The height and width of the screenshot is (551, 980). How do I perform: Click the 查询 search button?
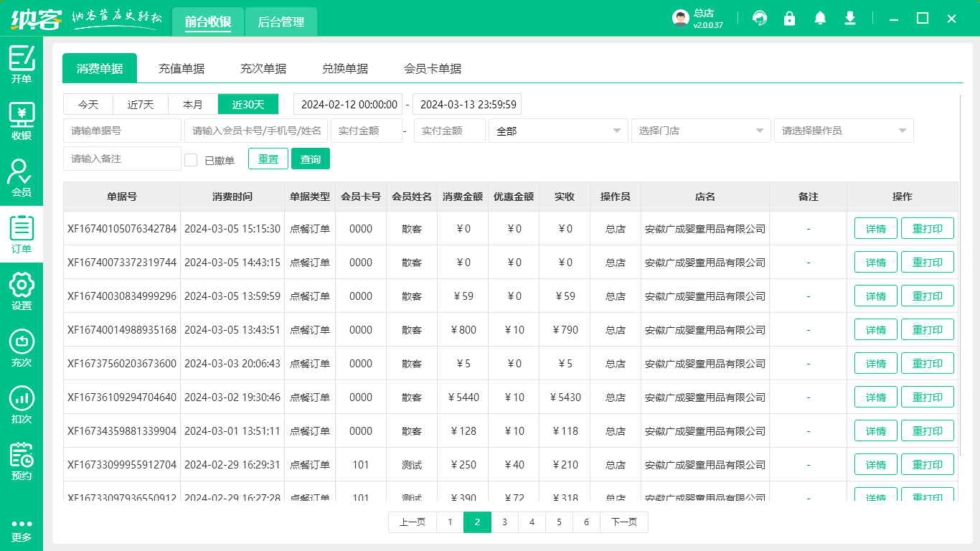point(311,159)
